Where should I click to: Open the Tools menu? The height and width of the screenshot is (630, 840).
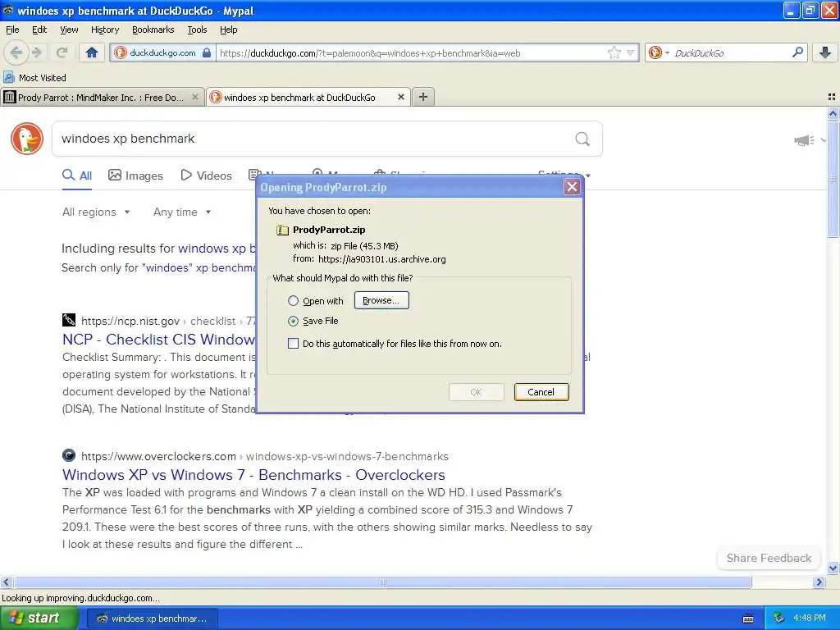click(x=197, y=30)
